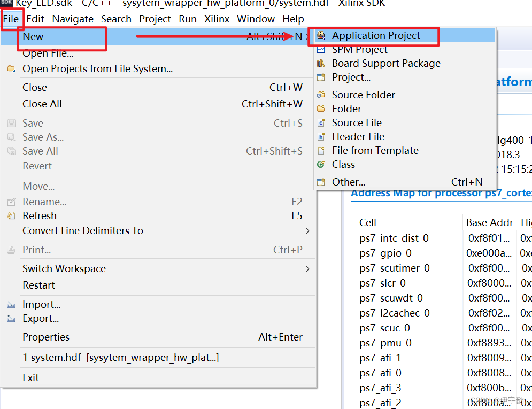Open the Navigate menu
The width and height of the screenshot is (532, 409).
point(73,19)
